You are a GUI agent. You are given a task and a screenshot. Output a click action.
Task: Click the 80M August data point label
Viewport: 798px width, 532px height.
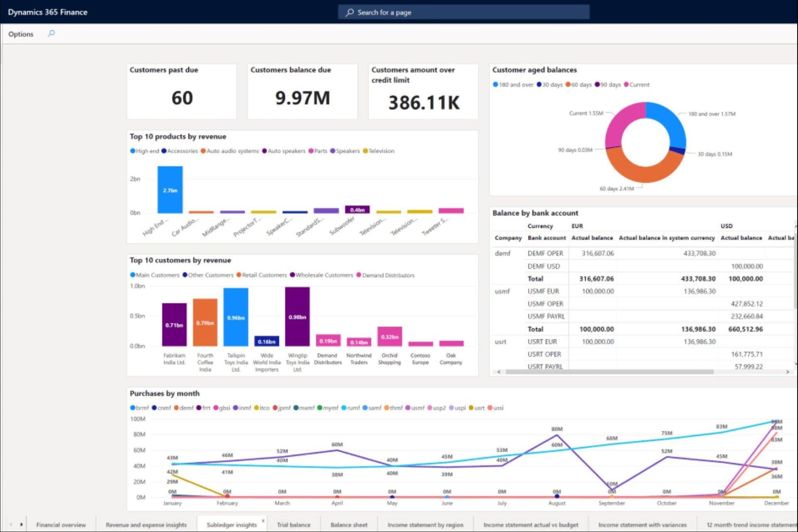(x=557, y=429)
